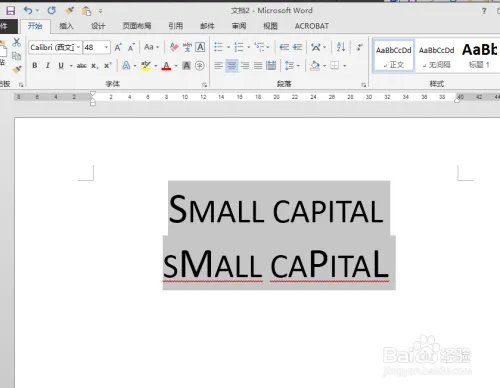The width and height of the screenshot is (500, 388).
Task: Click Increase Indent icon
Action: [x=297, y=47]
